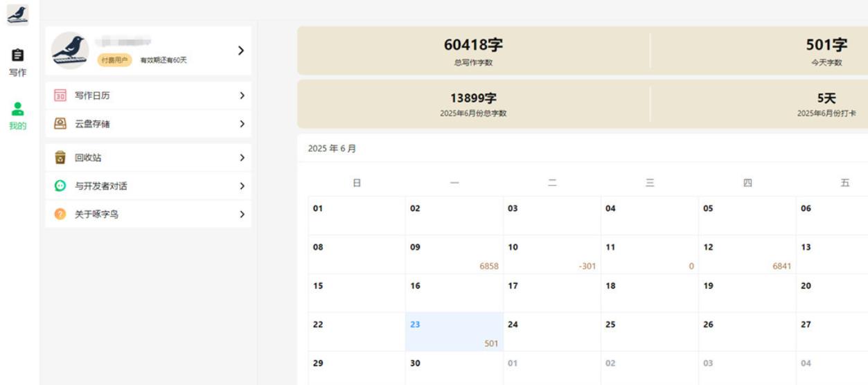
Task: Select calendar day 12 with 6841
Action: point(747,254)
